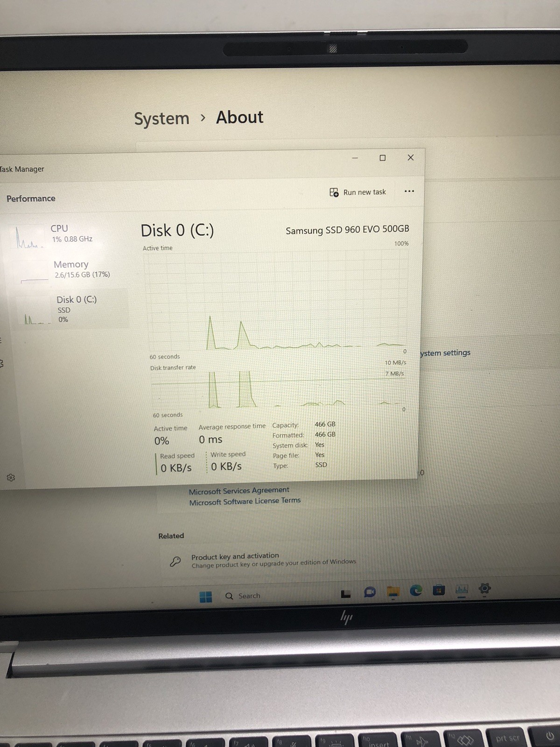Viewport: 560px width, 747px height.
Task: Click the taskbar Search box
Action: [275, 596]
